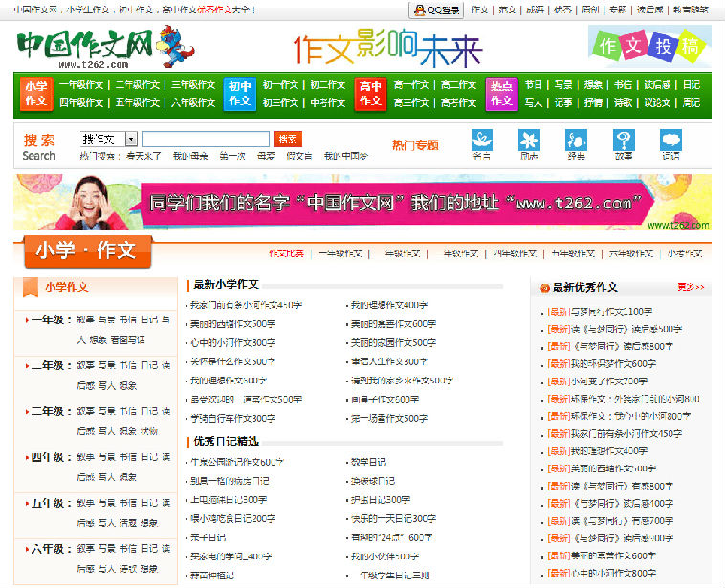This screenshot has width=725, height=588.
Task: Open the colorful 作文投稿 submission banner
Action: (x=649, y=47)
